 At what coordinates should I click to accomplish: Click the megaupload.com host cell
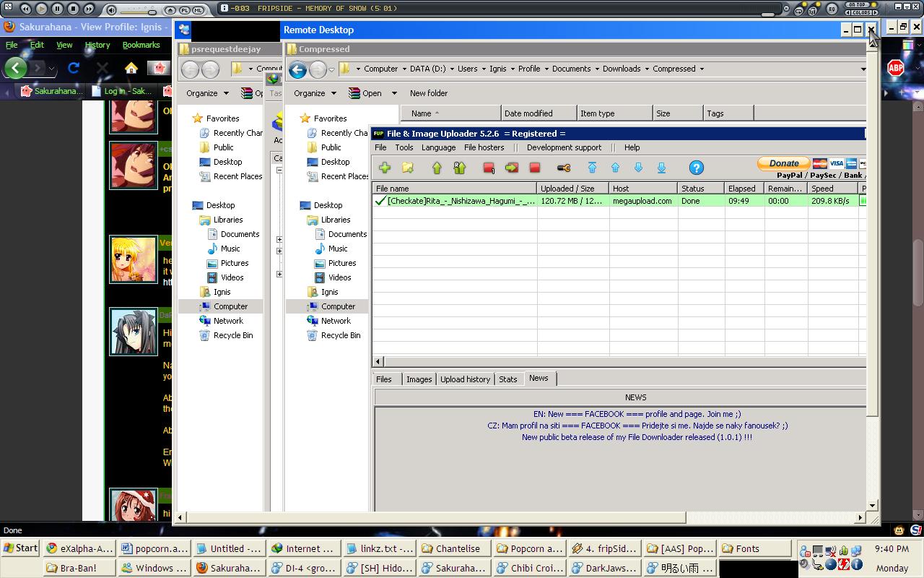click(642, 201)
